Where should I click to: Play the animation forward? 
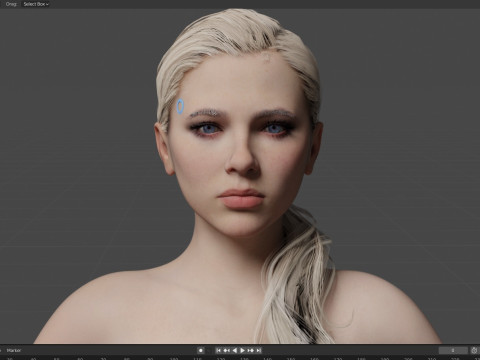(243, 350)
